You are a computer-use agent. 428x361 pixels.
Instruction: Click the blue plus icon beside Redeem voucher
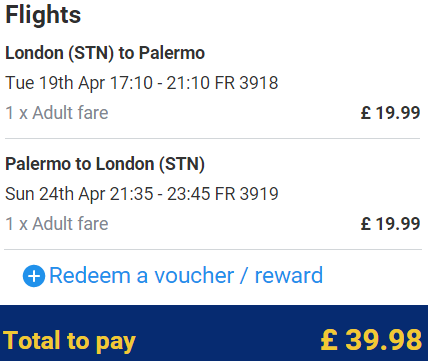34,276
